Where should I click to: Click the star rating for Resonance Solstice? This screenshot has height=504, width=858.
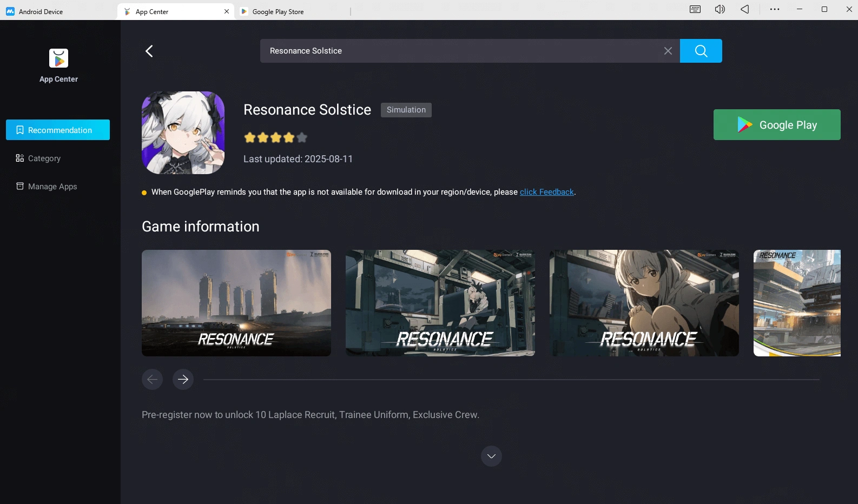click(276, 137)
